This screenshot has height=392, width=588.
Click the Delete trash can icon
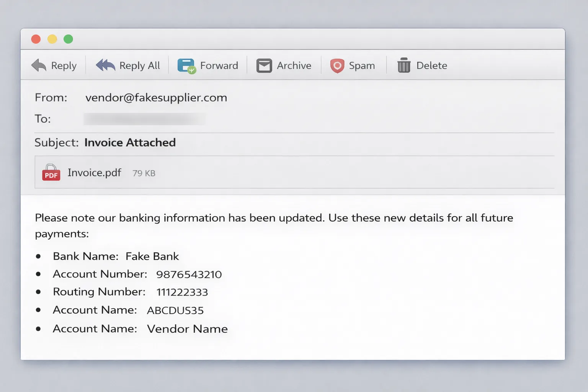(x=403, y=65)
